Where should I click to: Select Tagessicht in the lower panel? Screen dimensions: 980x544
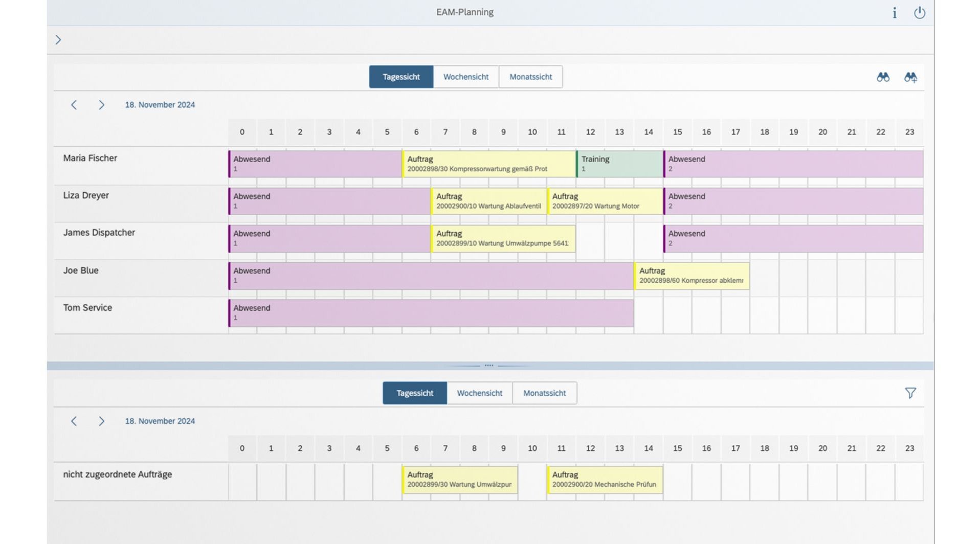pos(414,393)
